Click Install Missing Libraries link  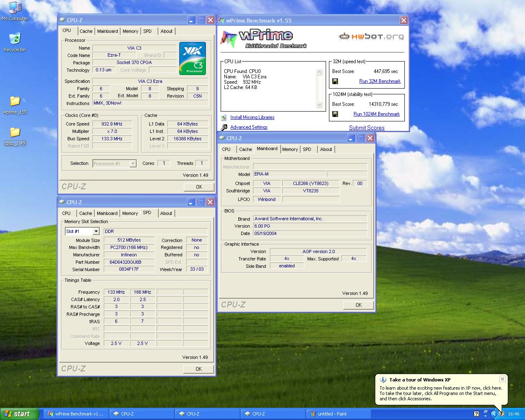click(252, 117)
